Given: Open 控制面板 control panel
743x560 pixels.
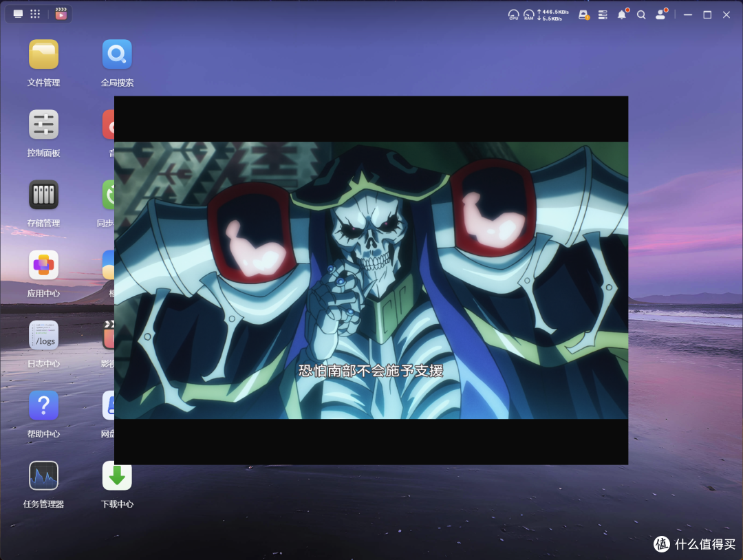Looking at the screenshot, I should click(43, 133).
